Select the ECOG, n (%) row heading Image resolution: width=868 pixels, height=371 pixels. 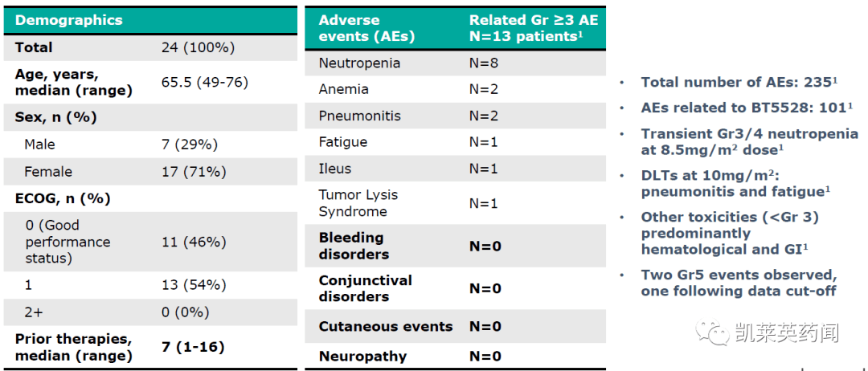click(x=63, y=198)
